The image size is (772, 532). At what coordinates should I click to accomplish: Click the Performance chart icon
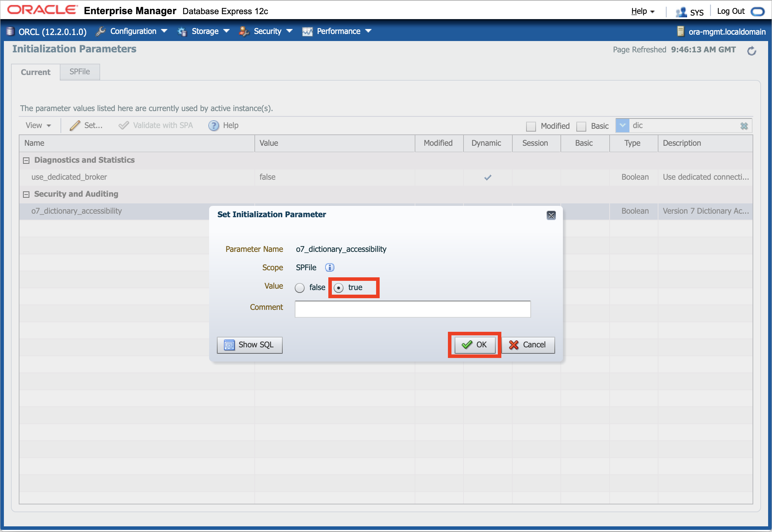[x=307, y=31]
